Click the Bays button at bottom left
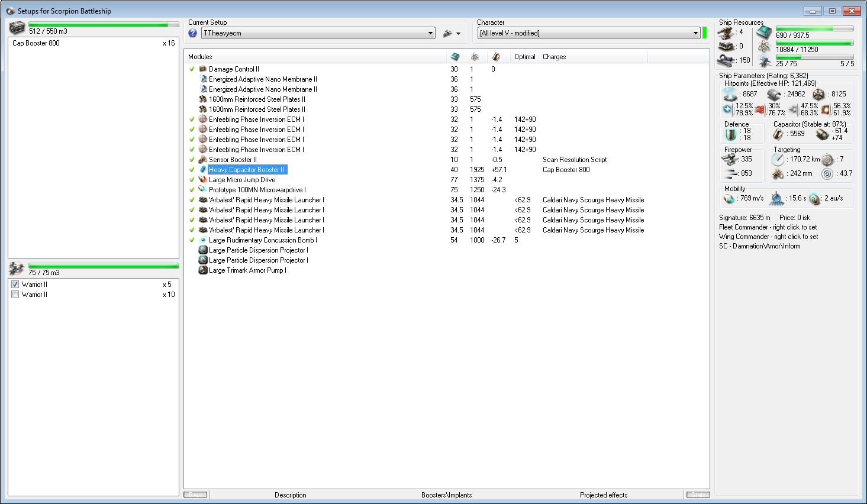 point(196,495)
